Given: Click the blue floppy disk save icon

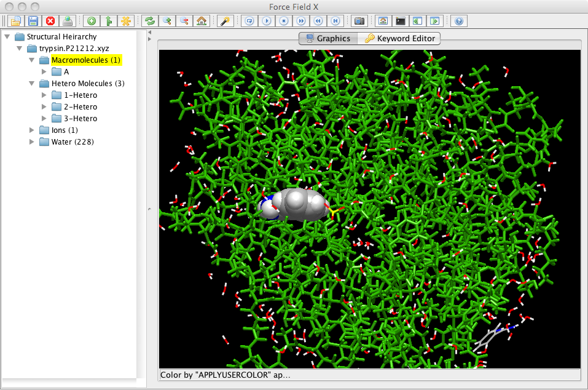Looking at the screenshot, I should 33,21.
